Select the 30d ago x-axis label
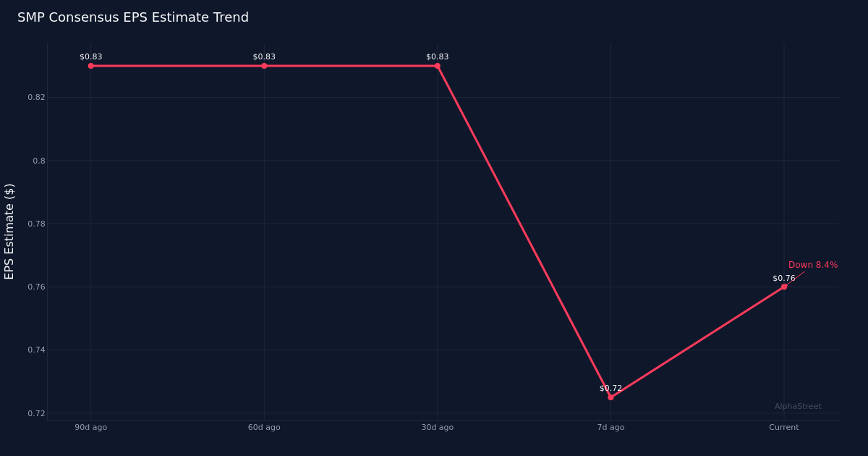The image size is (868, 456). click(438, 428)
